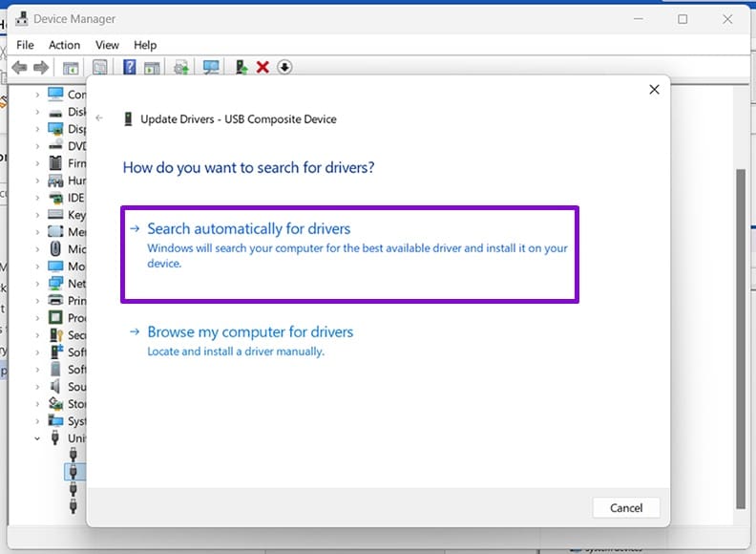
Task: Expand the Disk drives node chevron
Action: coord(37,112)
